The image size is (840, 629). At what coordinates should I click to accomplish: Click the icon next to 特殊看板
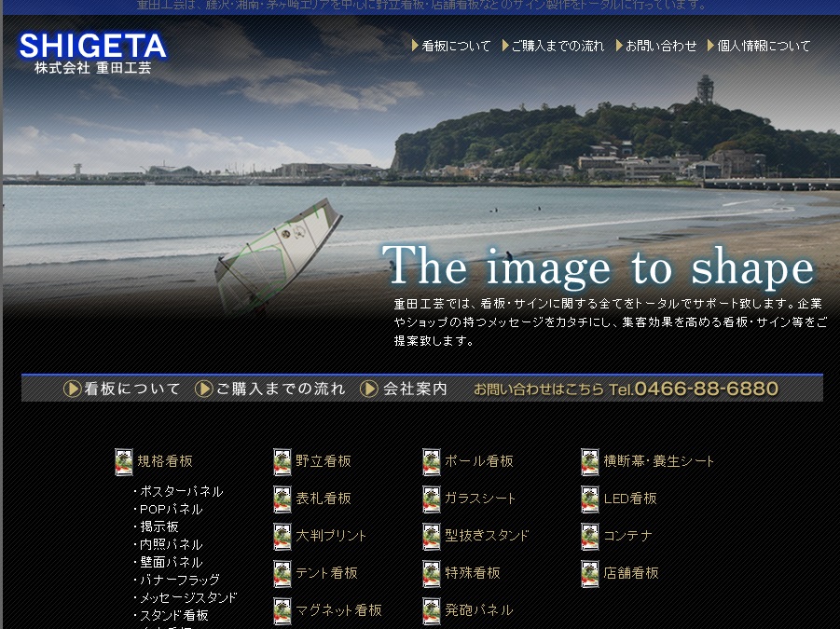[x=432, y=574]
